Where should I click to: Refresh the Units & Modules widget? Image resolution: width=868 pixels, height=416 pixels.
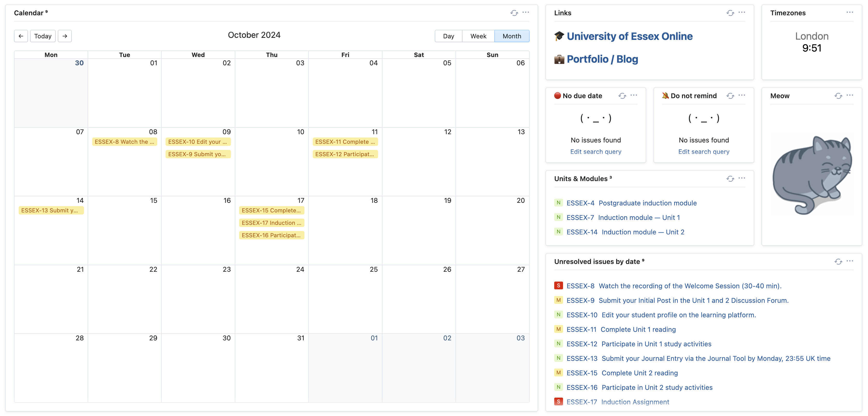coord(730,178)
